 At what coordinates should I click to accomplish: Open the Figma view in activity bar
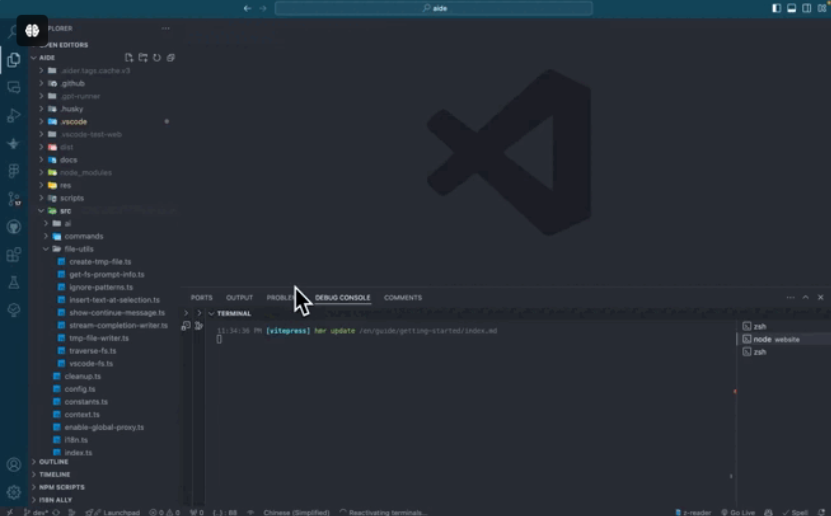coord(14,171)
